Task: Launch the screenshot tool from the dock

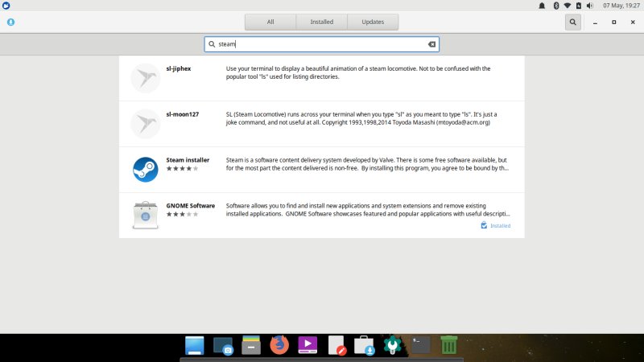Action: (x=224, y=346)
